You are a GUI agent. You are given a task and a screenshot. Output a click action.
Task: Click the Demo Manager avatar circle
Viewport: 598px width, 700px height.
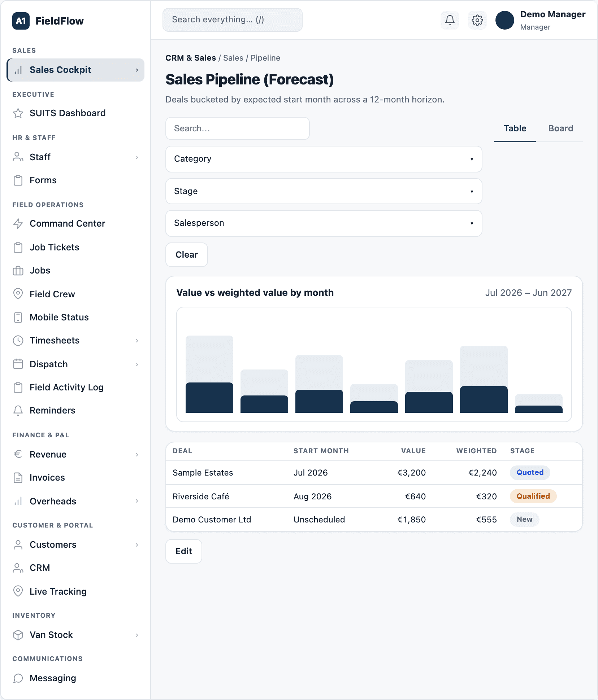[505, 20]
